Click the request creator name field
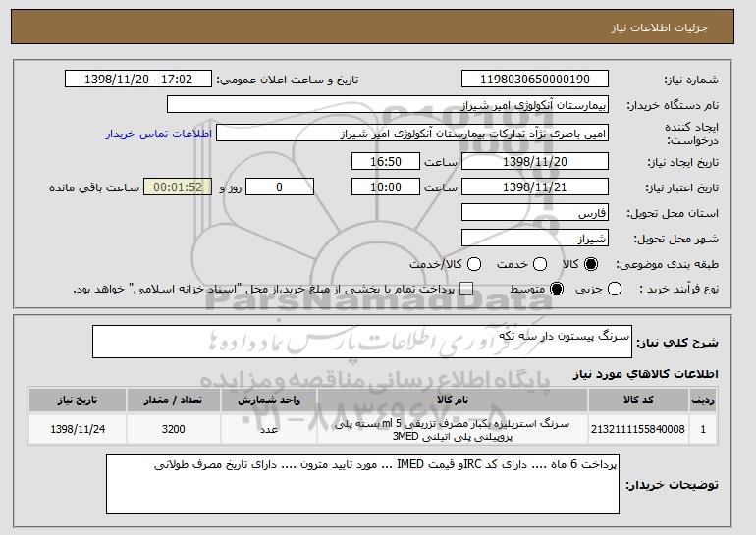 tap(412, 134)
